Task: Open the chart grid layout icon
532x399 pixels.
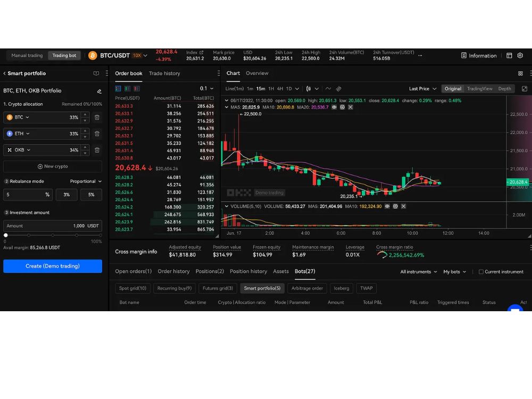Action: tap(520, 73)
